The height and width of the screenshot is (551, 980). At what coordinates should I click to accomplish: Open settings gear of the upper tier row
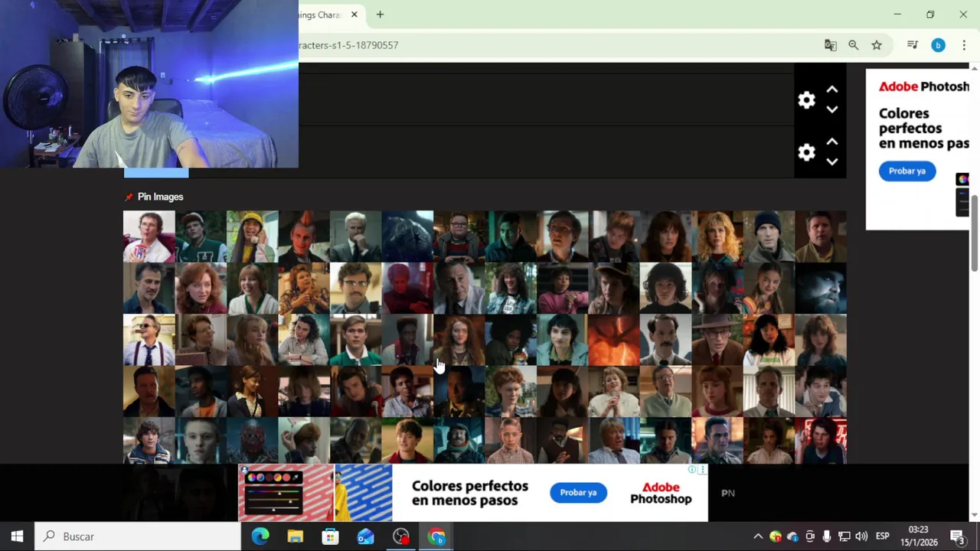(806, 100)
